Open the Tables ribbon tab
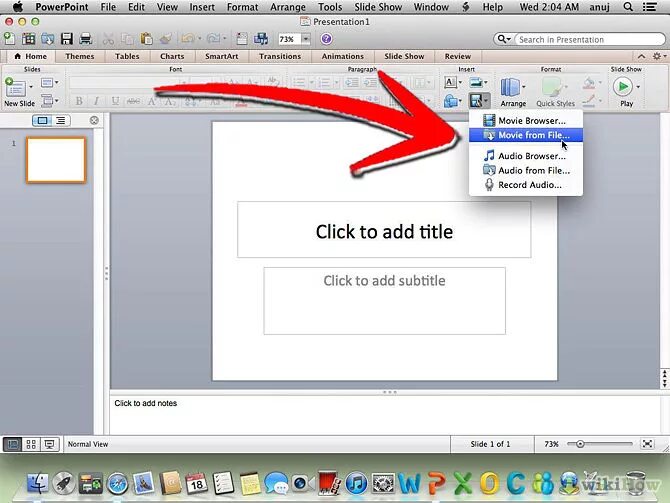 [x=127, y=56]
